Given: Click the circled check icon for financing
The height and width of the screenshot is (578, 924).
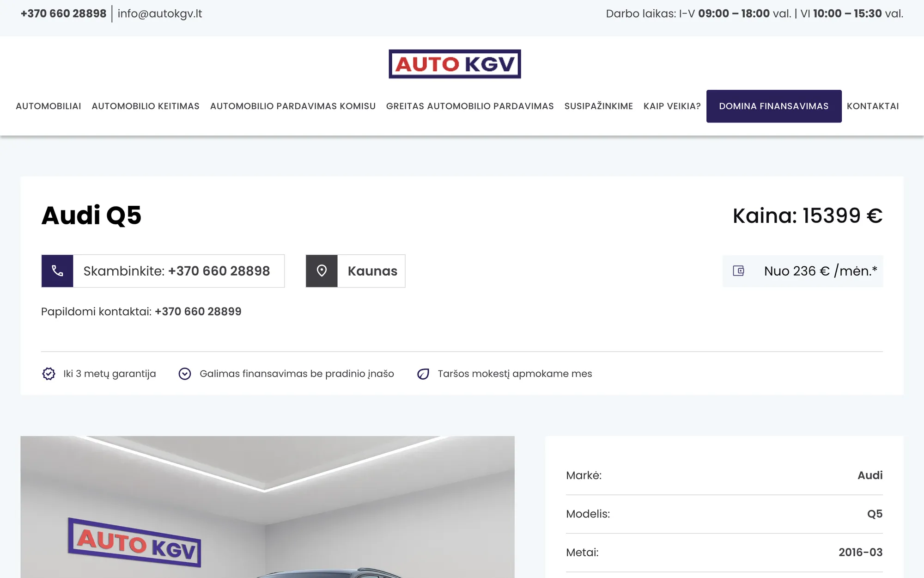Looking at the screenshot, I should [185, 374].
